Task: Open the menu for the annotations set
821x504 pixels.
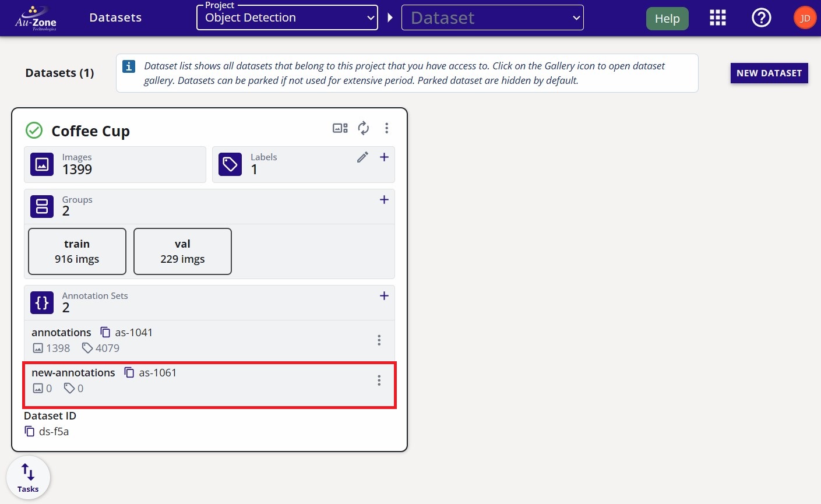Action: (379, 340)
